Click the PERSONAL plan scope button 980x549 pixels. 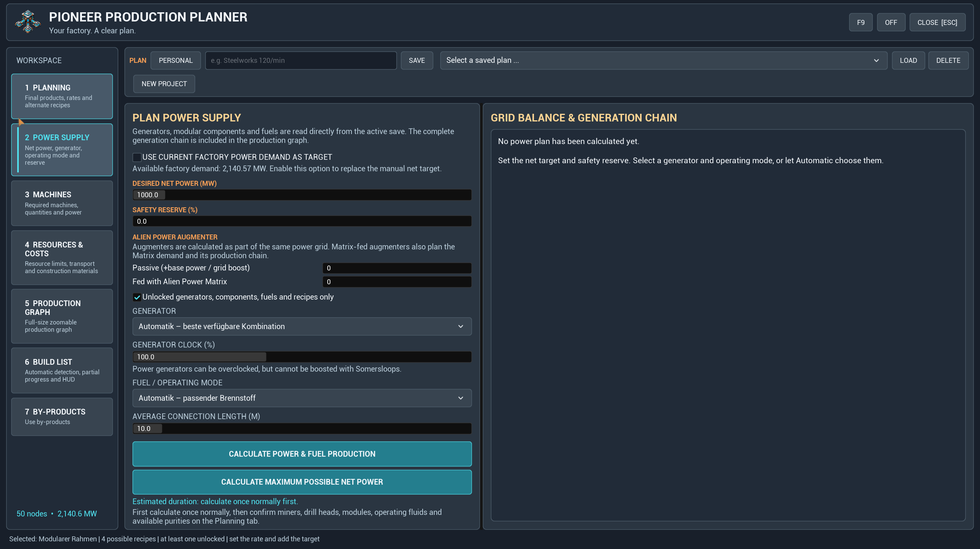176,60
